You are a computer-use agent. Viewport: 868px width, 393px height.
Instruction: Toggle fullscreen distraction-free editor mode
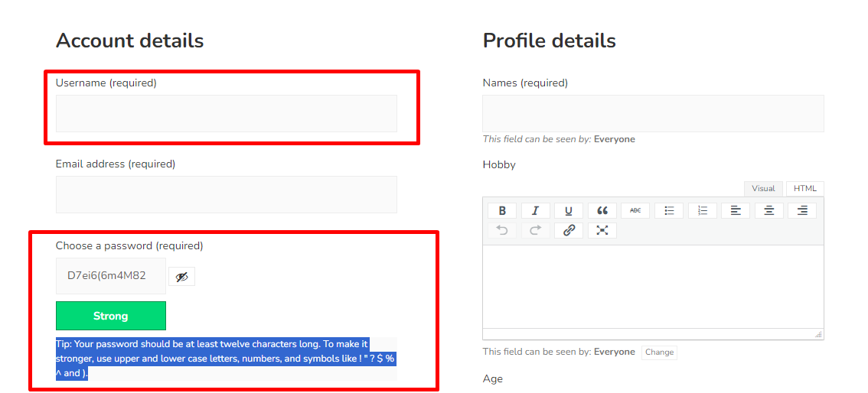click(x=602, y=230)
